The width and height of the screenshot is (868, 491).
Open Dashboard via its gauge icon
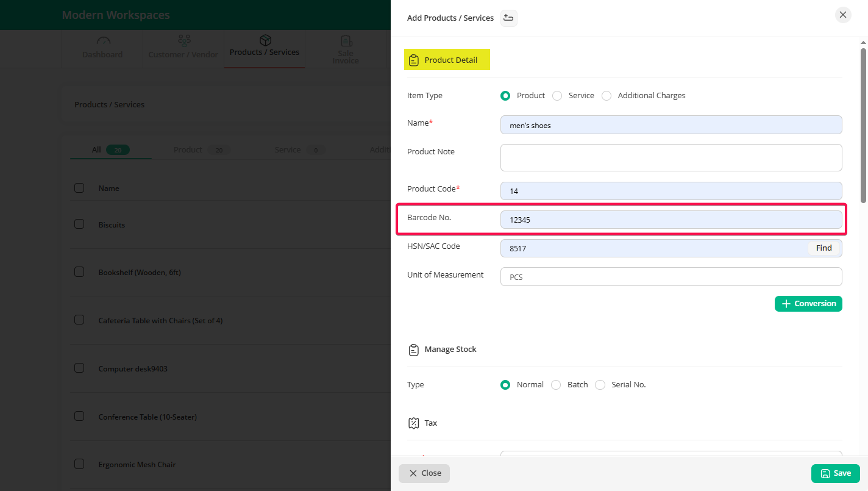coord(103,41)
